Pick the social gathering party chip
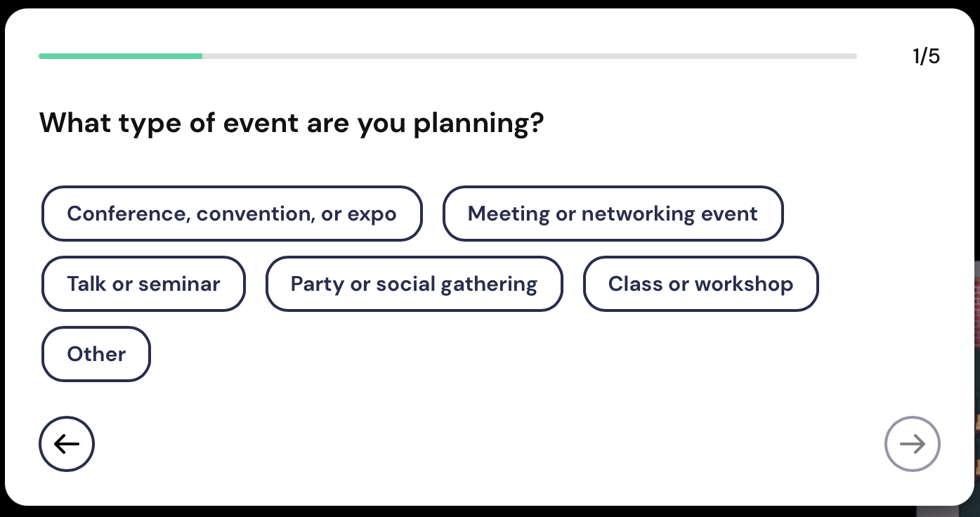The height and width of the screenshot is (517, 980). point(414,284)
